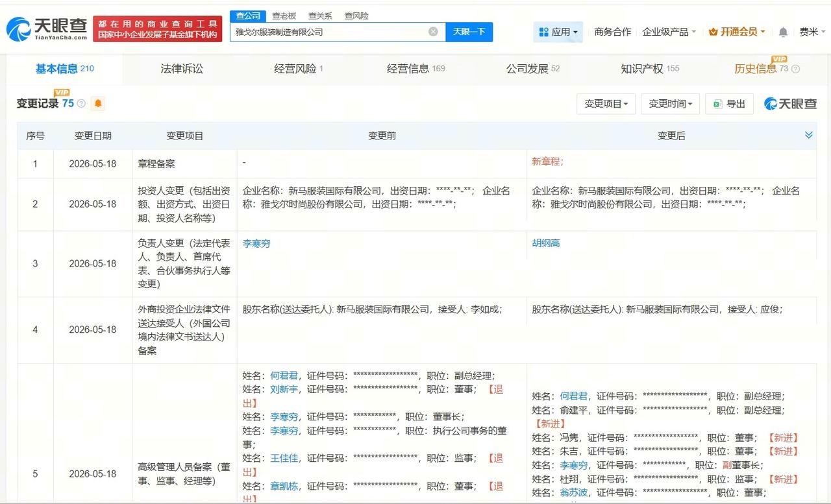Select the 查风险 search mode tab
Image resolution: width=831 pixels, height=504 pixels.
[356, 16]
